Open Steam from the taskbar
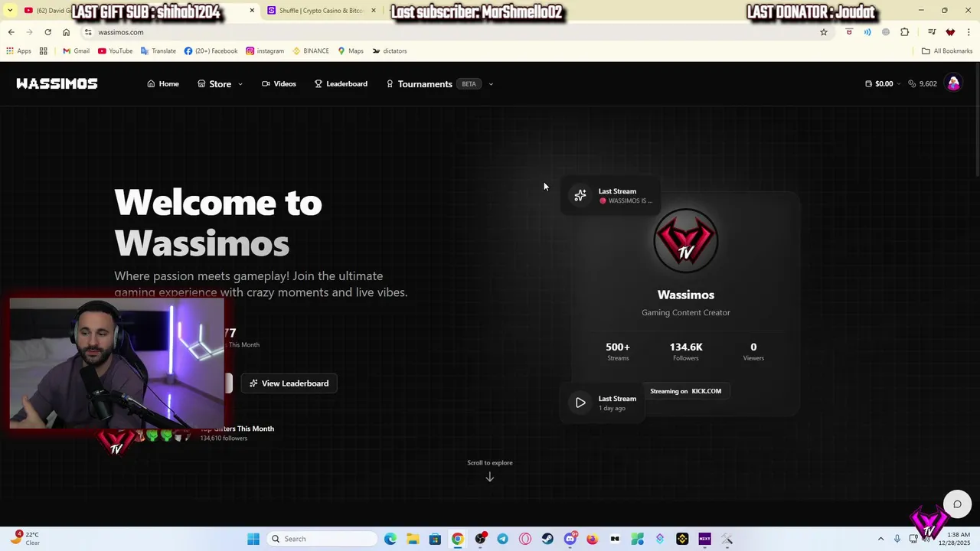 [547, 539]
